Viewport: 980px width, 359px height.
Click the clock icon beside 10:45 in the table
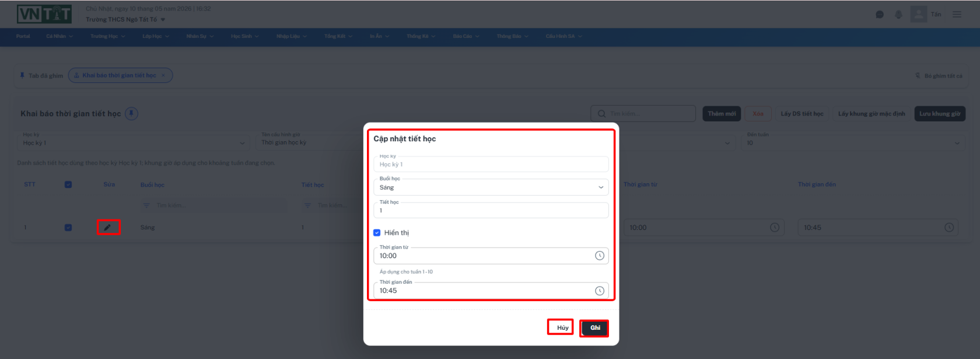949,228
